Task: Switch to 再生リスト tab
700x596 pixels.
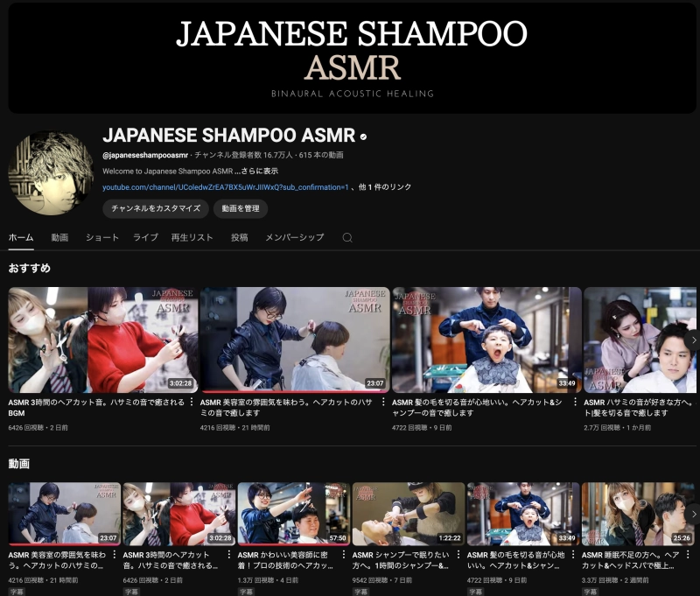Action: 192,237
